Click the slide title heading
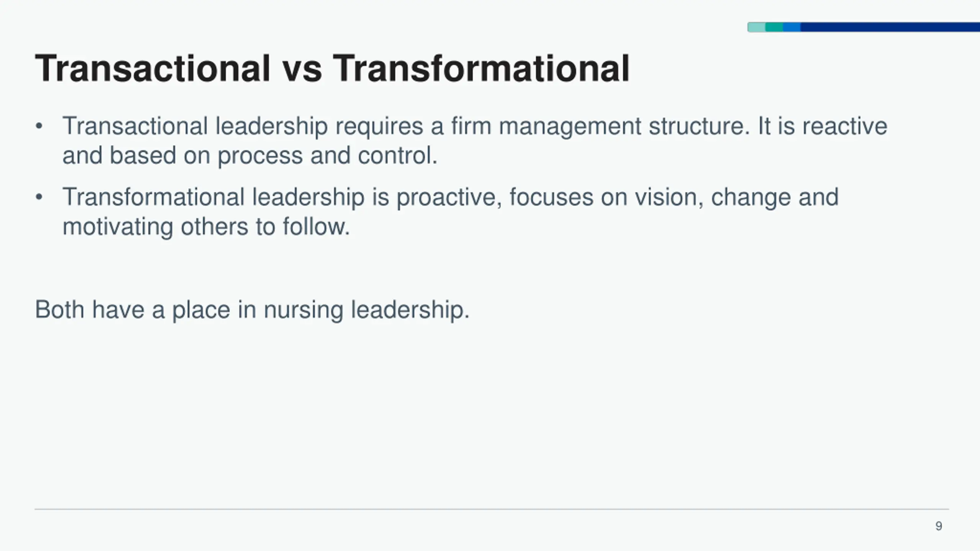Image resolution: width=980 pixels, height=551 pixels. pyautogui.click(x=332, y=68)
